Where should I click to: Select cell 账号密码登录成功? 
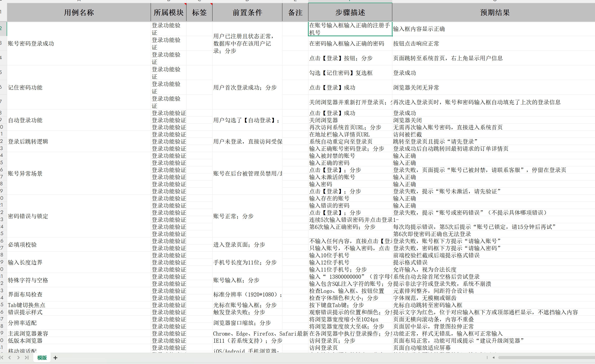point(79,43)
